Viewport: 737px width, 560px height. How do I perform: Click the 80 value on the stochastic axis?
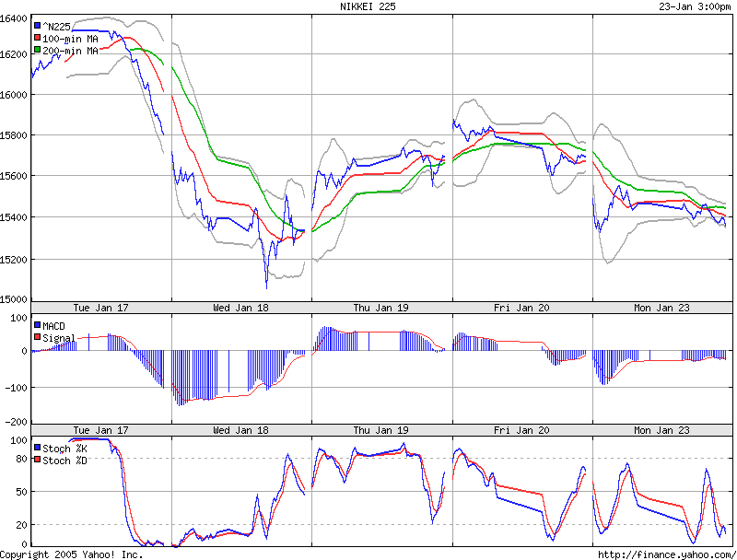point(21,459)
